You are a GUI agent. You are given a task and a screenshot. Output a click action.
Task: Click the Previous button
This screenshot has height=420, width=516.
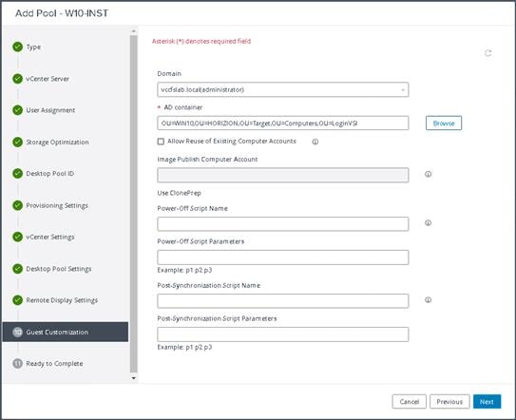(x=449, y=402)
